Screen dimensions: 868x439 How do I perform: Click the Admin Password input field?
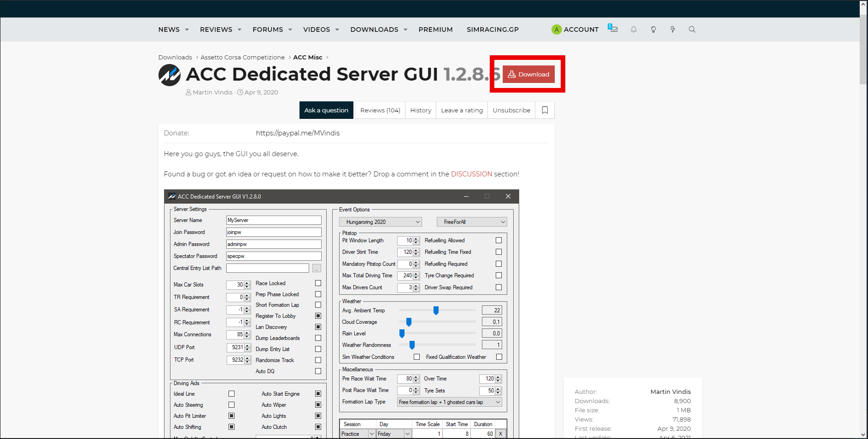274,244
